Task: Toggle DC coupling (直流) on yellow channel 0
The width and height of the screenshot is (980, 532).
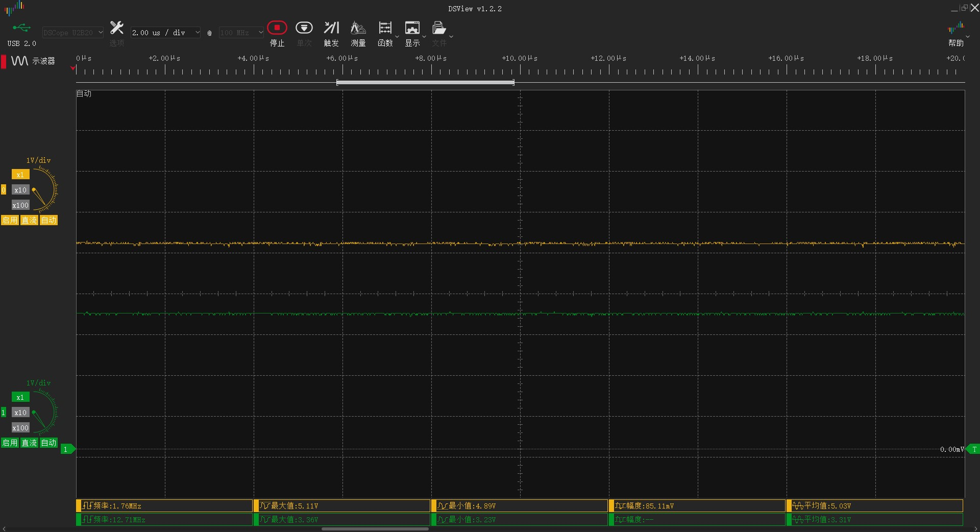Action: click(29, 220)
